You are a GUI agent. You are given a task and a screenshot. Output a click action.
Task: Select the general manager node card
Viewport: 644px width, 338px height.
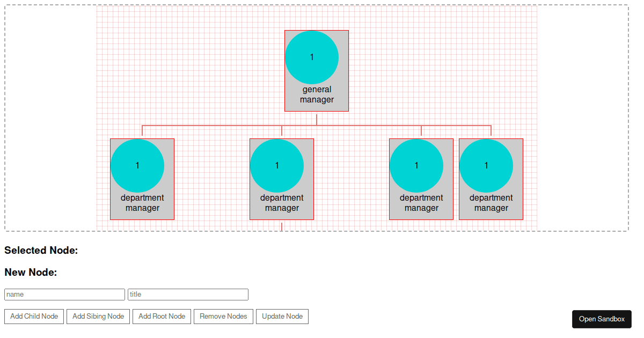[317, 71]
